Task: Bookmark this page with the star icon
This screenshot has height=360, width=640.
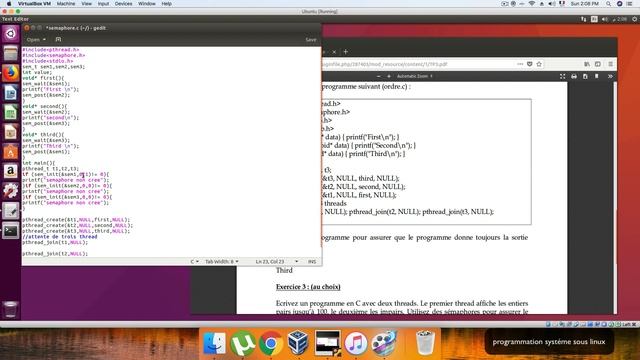Action: (x=539, y=64)
